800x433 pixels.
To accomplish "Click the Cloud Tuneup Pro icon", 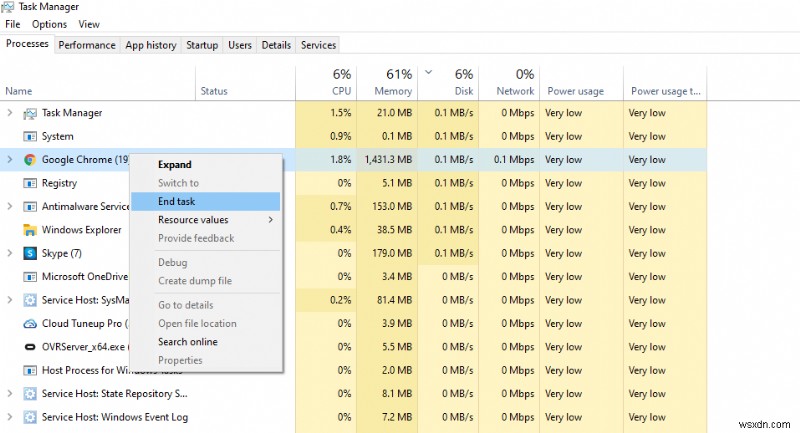I will 30,324.
